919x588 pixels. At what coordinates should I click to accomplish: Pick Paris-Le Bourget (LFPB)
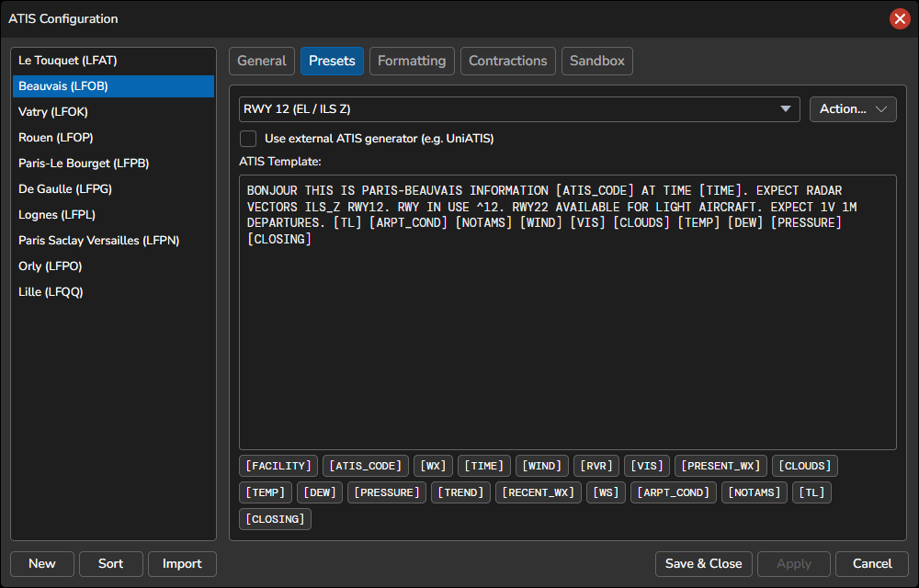click(113, 164)
